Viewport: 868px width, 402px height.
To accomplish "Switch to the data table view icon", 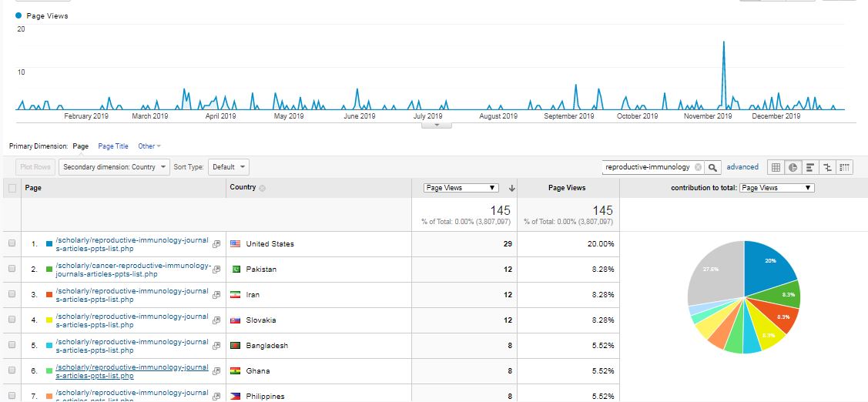I will coord(776,167).
